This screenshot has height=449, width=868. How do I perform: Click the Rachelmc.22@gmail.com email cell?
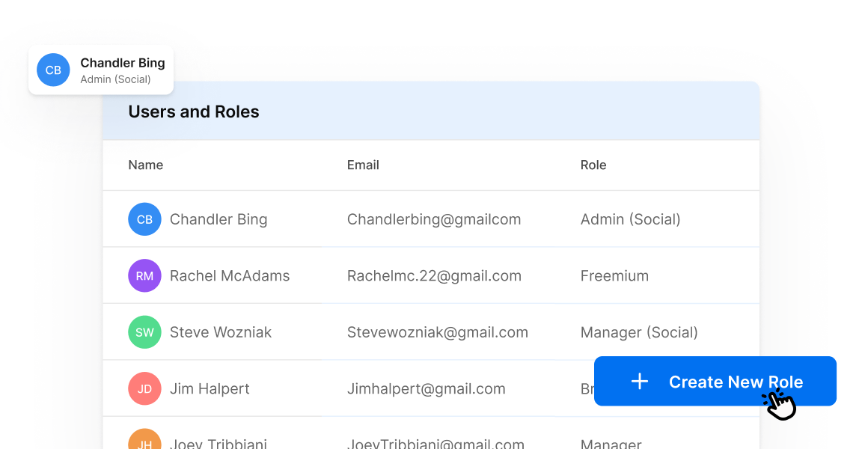434,275
